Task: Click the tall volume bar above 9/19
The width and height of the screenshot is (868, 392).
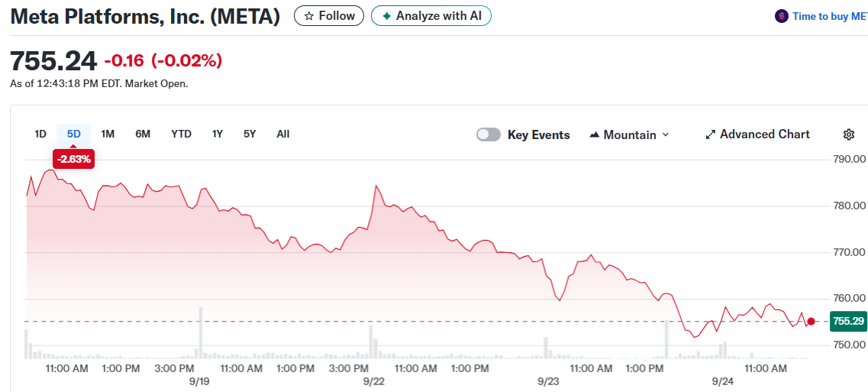Action: coord(200,332)
